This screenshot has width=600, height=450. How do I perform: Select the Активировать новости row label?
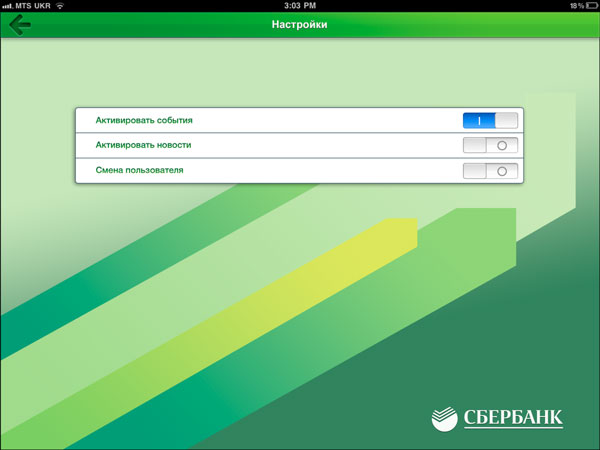143,145
